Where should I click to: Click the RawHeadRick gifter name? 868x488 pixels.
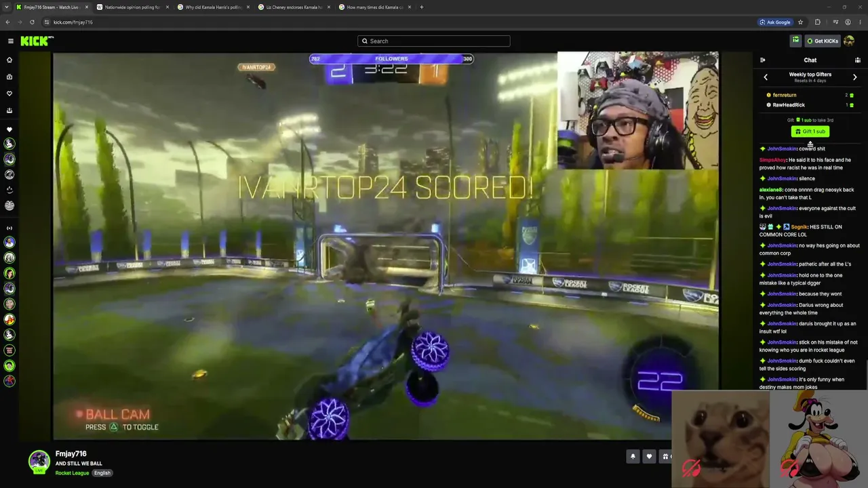[789, 105]
